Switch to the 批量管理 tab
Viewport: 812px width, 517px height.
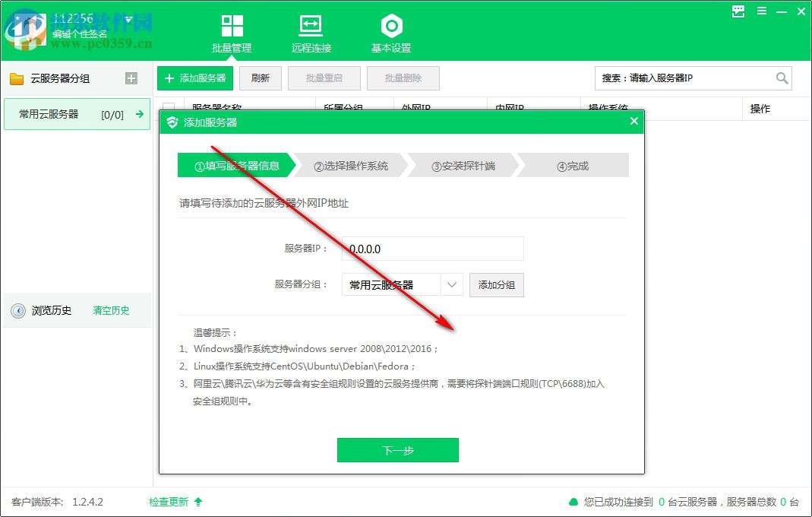(x=232, y=30)
